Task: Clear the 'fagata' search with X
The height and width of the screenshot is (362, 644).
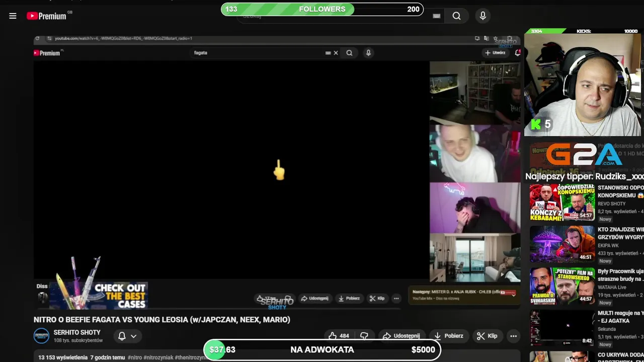Action: click(336, 53)
